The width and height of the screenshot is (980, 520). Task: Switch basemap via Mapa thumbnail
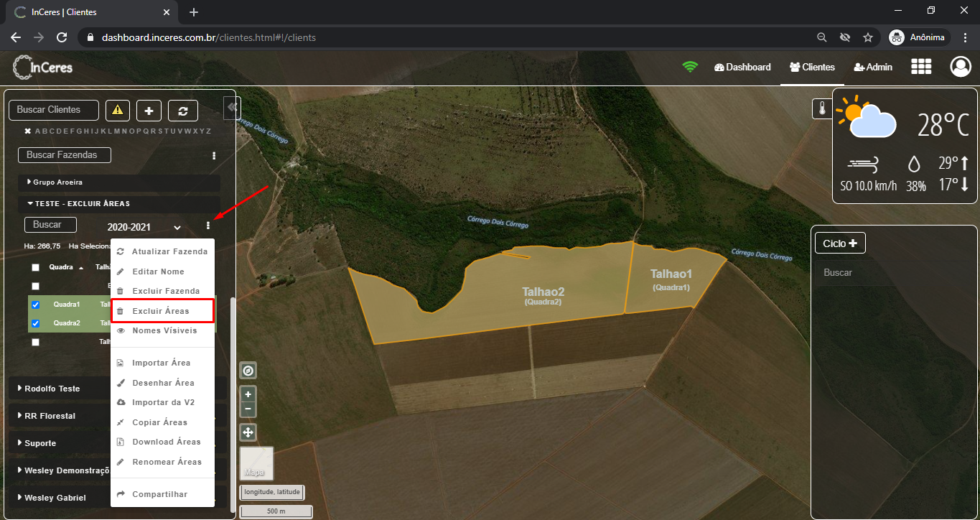256,463
